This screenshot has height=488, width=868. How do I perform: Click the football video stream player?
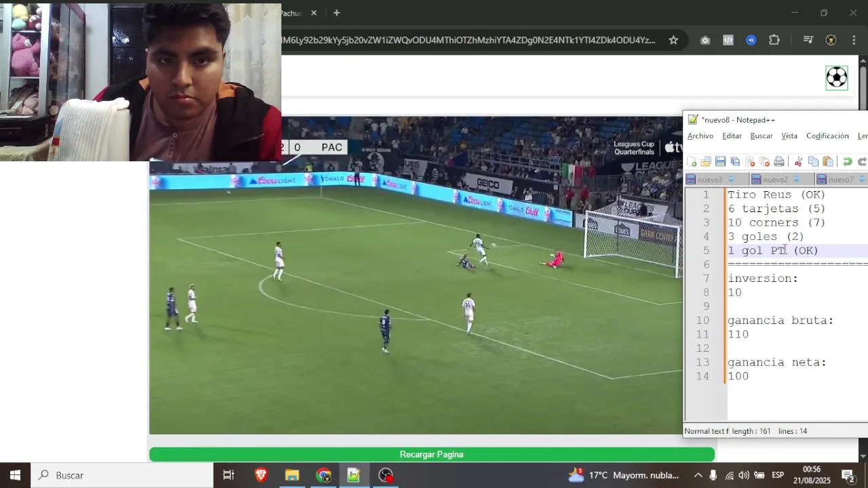[x=415, y=275]
